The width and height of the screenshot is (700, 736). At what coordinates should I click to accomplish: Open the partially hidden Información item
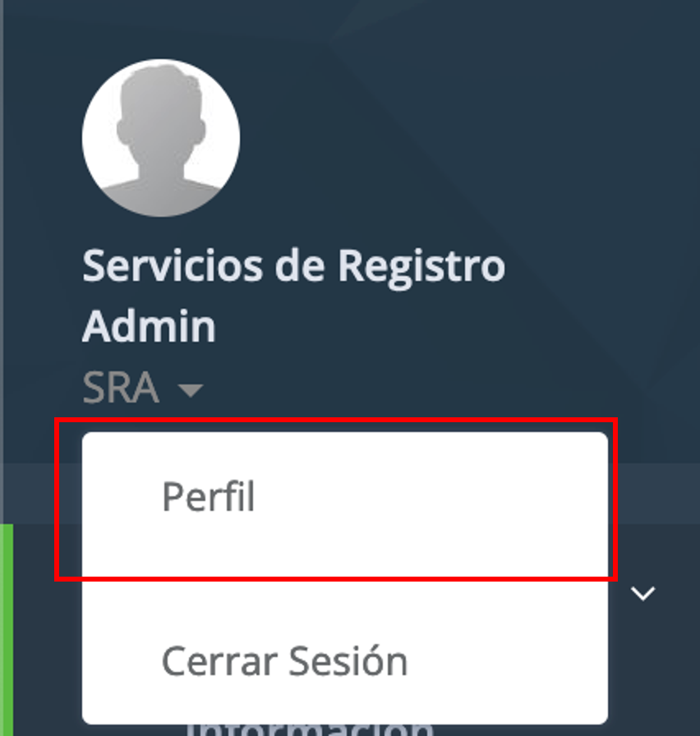pyautogui.click(x=312, y=729)
